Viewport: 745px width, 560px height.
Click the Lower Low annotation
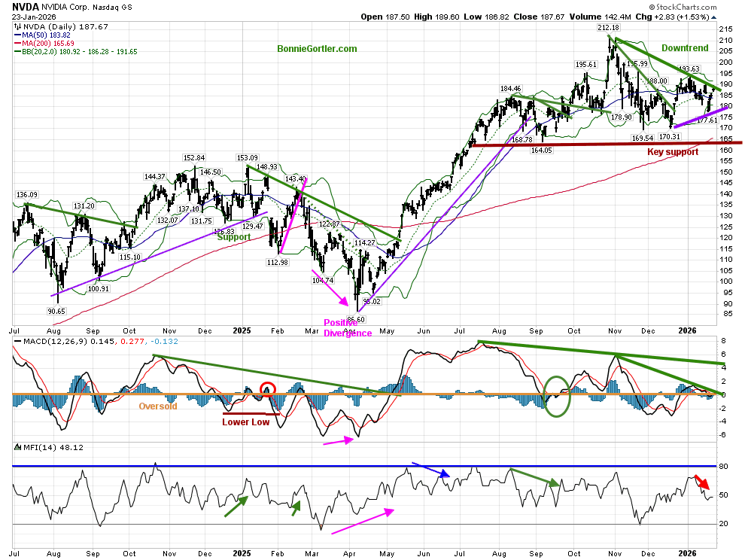(245, 422)
